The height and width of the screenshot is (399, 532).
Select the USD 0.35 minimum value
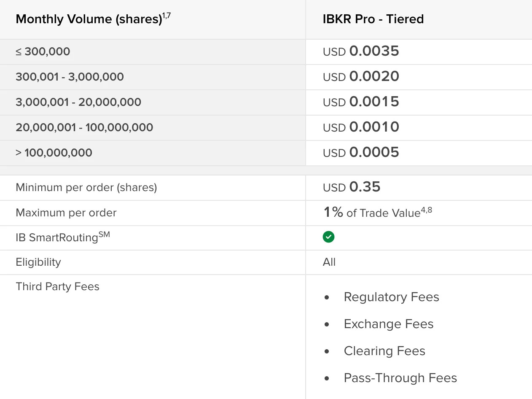pyautogui.click(x=352, y=187)
